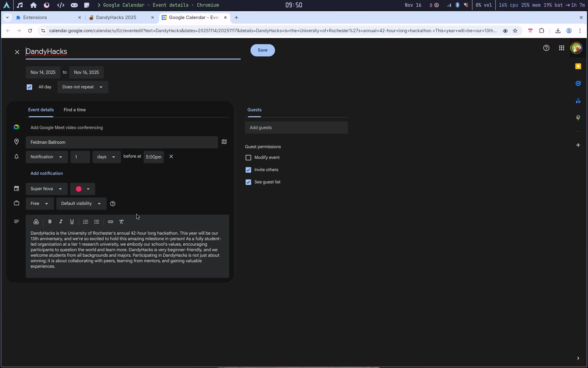The width and height of the screenshot is (588, 368).
Task: Open the event color picker
Action: tap(82, 189)
